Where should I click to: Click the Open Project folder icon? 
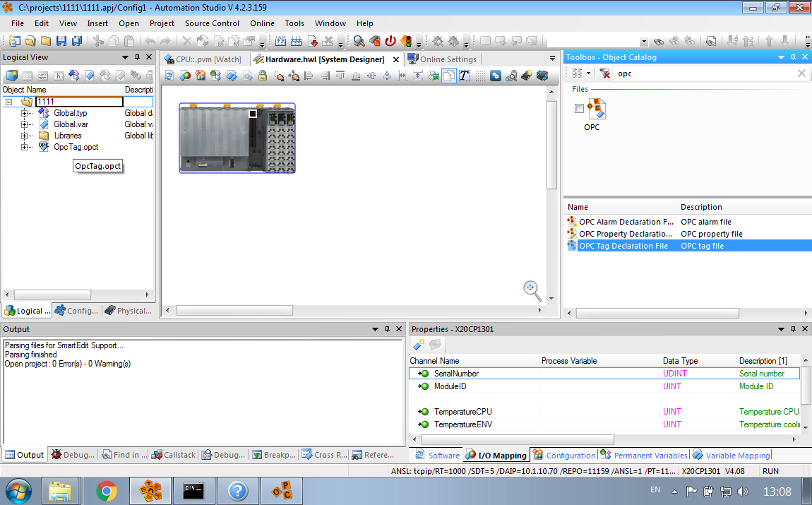pos(30,41)
